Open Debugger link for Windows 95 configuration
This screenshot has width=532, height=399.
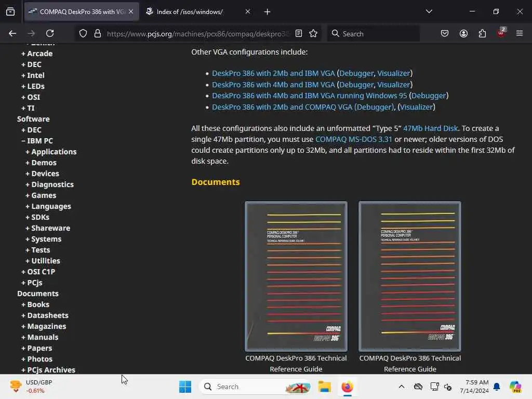(429, 96)
